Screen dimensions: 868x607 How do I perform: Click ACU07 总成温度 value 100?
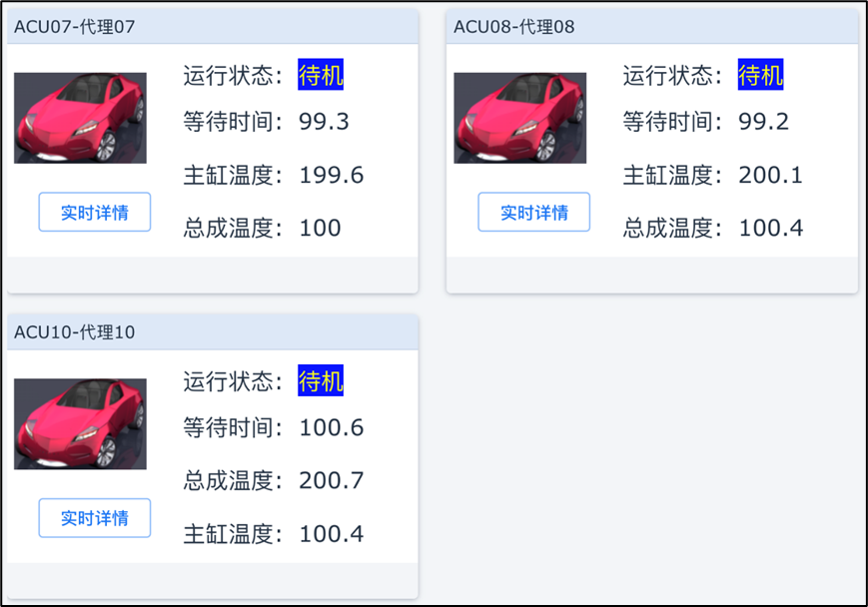[320, 229]
